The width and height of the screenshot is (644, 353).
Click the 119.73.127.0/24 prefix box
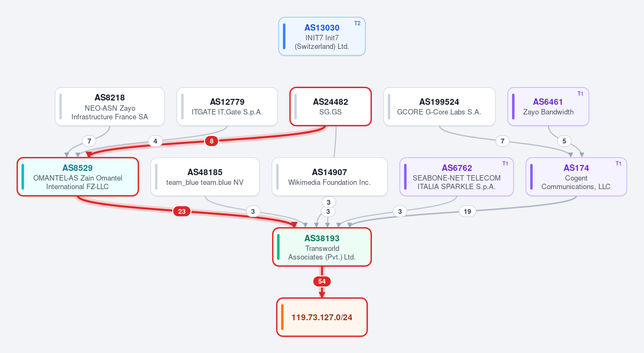click(x=322, y=317)
